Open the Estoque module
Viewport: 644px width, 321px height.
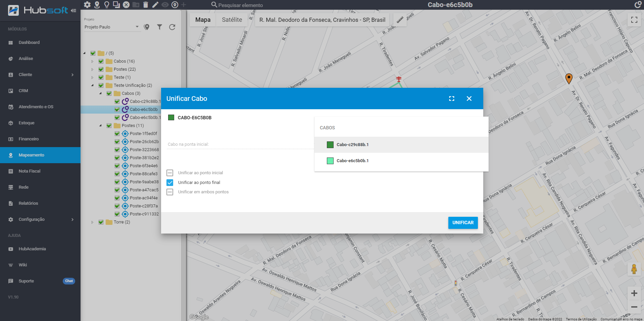(x=40, y=123)
